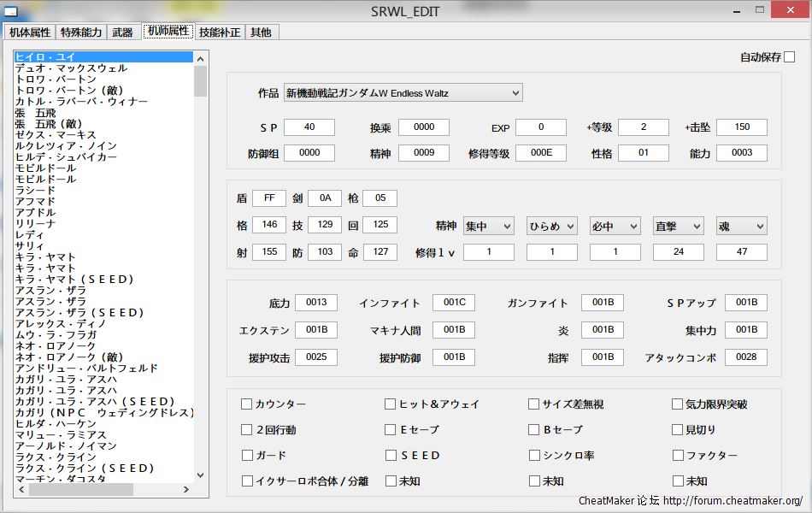
Task: Expand the 作品 series dropdown
Action: tap(403, 92)
